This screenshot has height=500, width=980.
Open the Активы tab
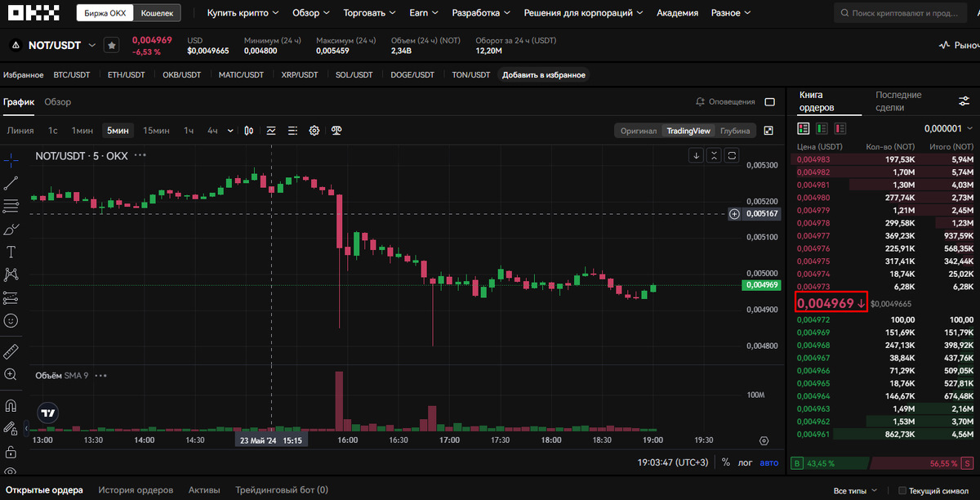[204, 490]
